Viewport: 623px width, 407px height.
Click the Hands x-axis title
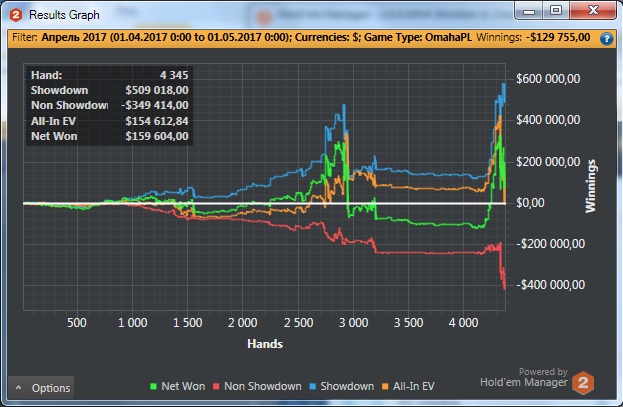[265, 344]
